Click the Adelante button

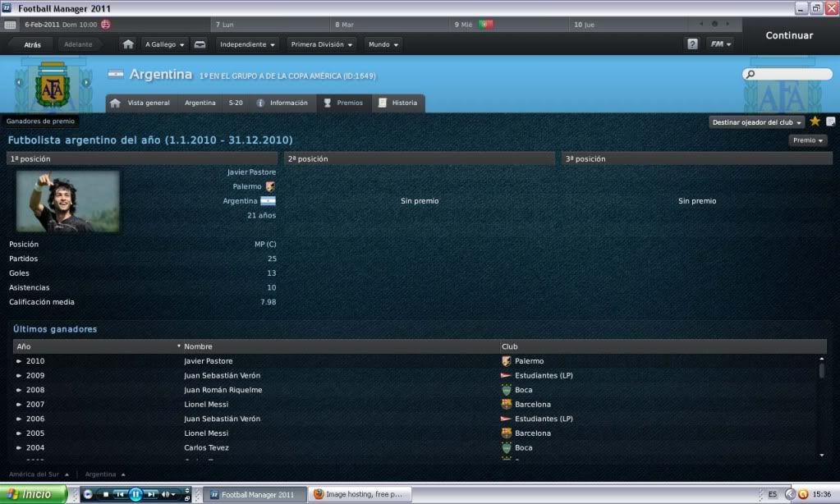pyautogui.click(x=78, y=44)
